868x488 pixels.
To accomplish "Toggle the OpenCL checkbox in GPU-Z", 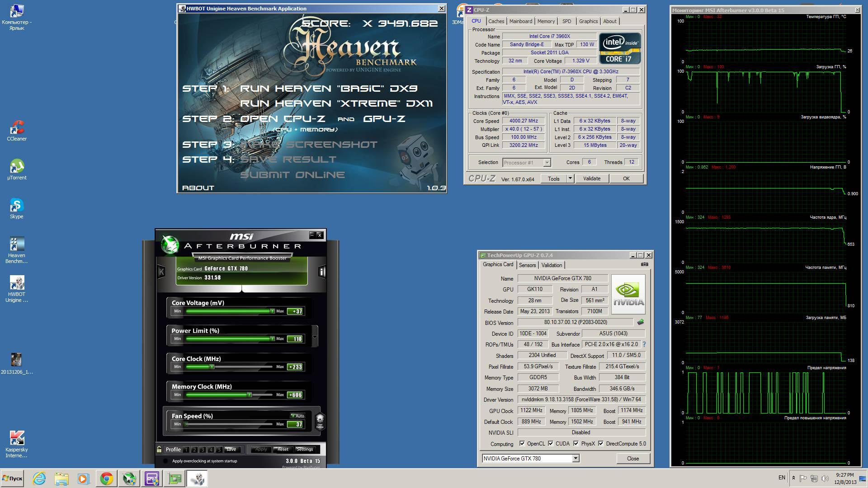I will (x=522, y=444).
